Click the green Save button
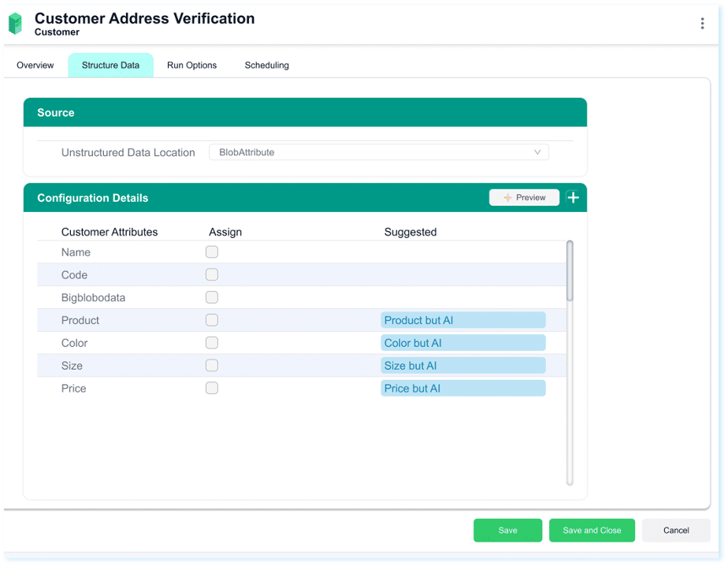 pos(507,531)
